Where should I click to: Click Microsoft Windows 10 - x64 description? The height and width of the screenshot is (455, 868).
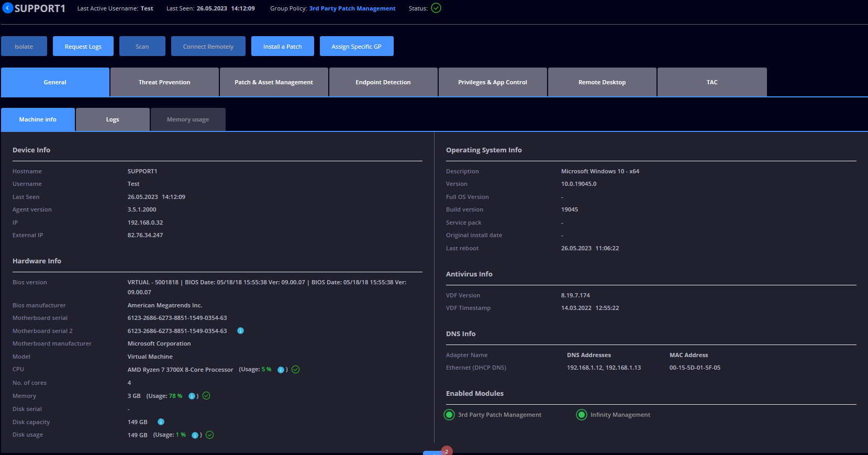point(600,171)
